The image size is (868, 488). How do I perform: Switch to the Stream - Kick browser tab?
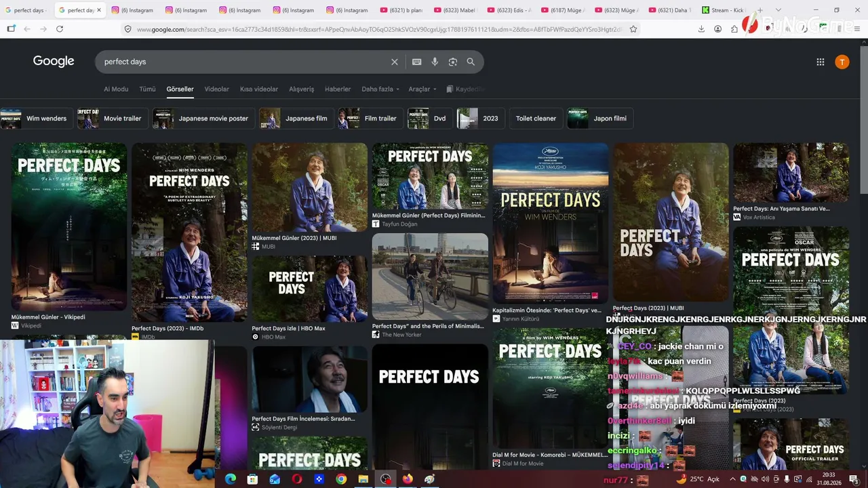point(726,10)
